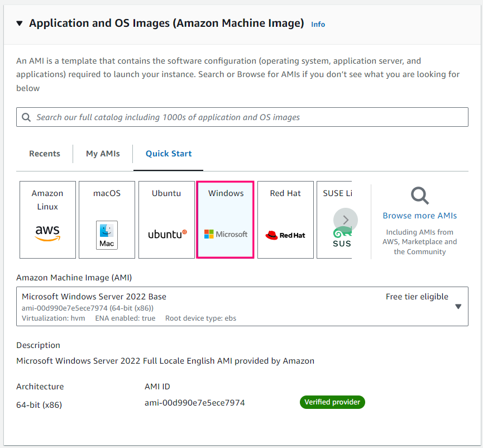Open the Info link in header
Image resolution: width=483 pixels, height=448 pixels.
point(318,25)
